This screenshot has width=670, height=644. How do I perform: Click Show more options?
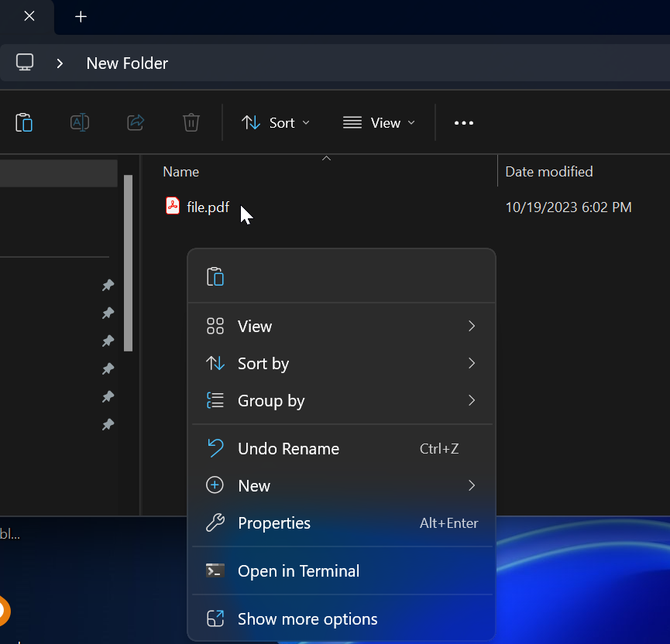click(x=342, y=618)
